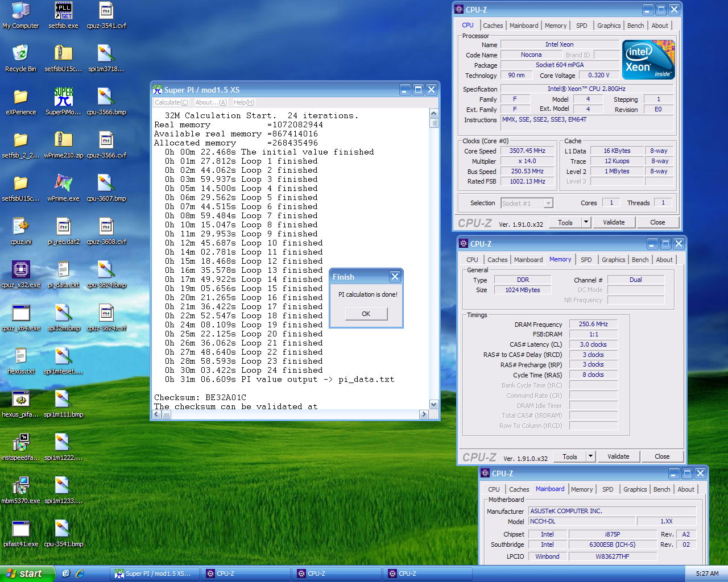This screenshot has width=728, height=582.
Task: Click the first CPU-Z taskbar button
Action: [246, 573]
